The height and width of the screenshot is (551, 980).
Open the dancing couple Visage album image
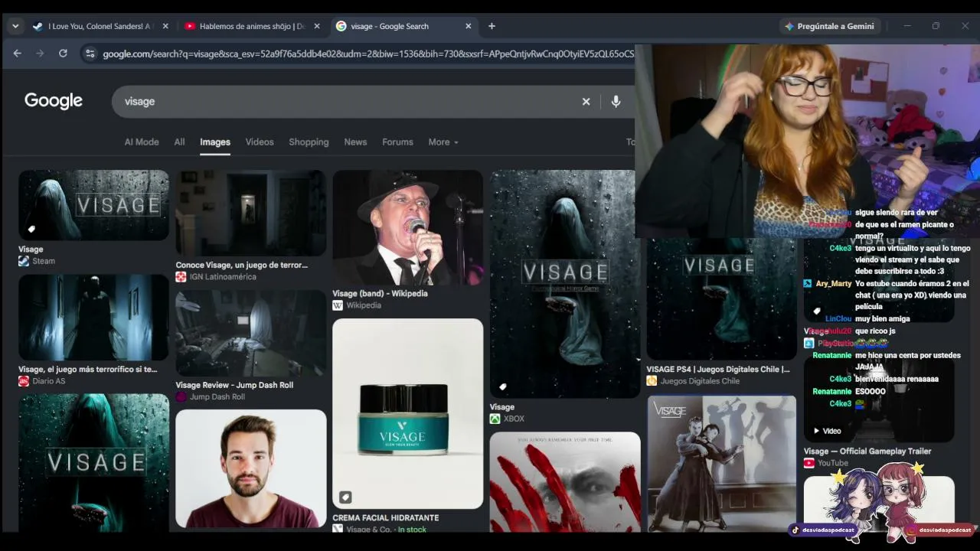click(x=722, y=463)
